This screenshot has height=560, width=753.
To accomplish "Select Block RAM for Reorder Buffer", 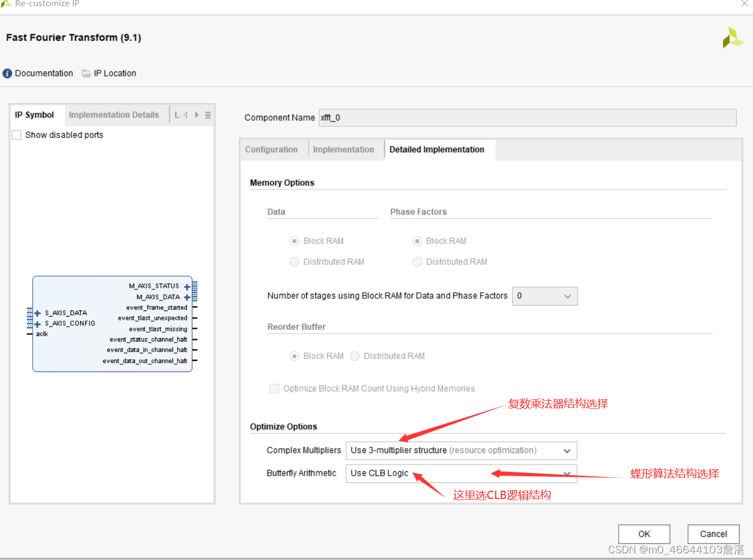I will click(x=295, y=356).
